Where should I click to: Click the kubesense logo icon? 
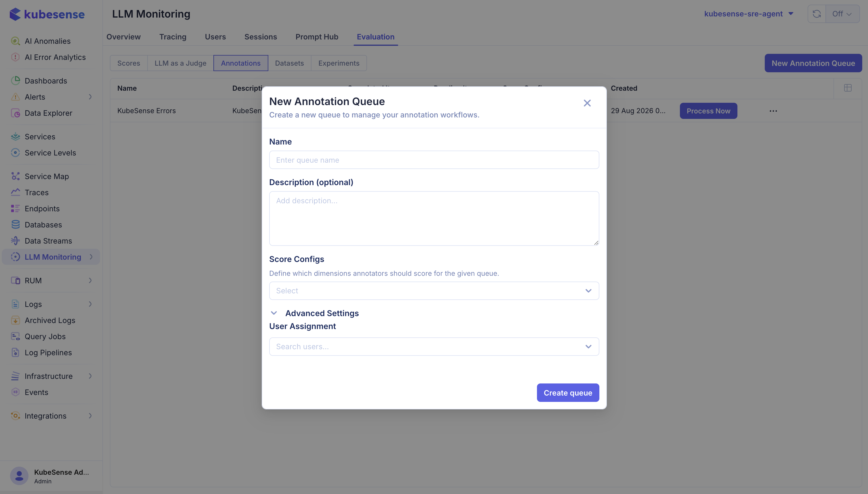(x=15, y=14)
